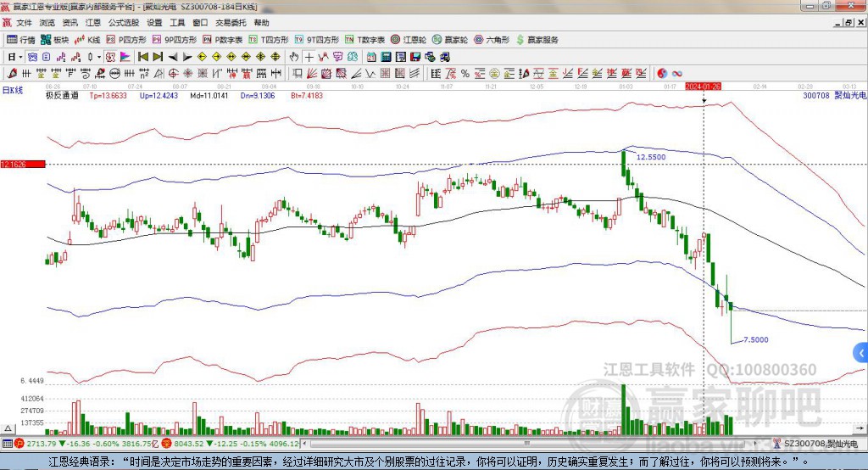Select the zigzag wave line tool

pos(370,73)
